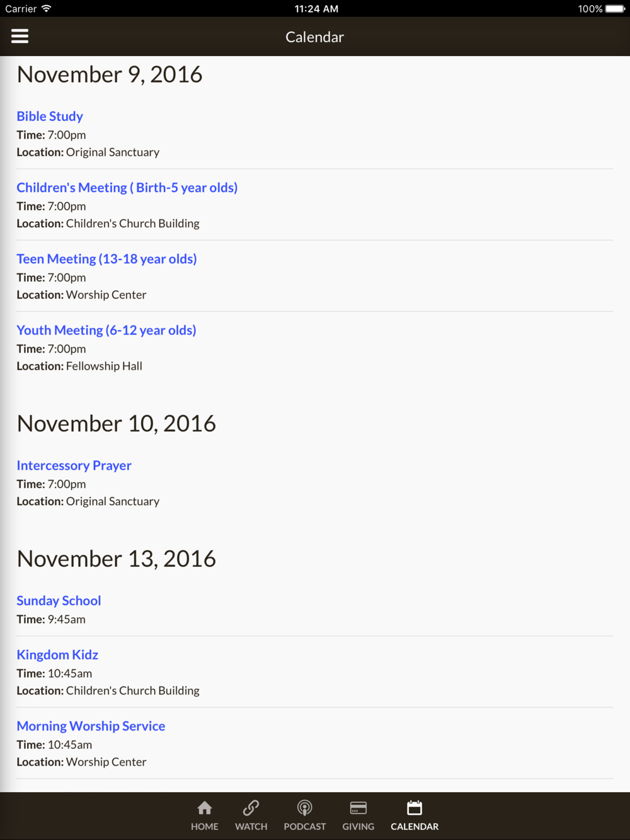Open Children's Meeting (Birth-5 year olds)
Viewport: 630px width, 840px height.
pyautogui.click(x=127, y=188)
